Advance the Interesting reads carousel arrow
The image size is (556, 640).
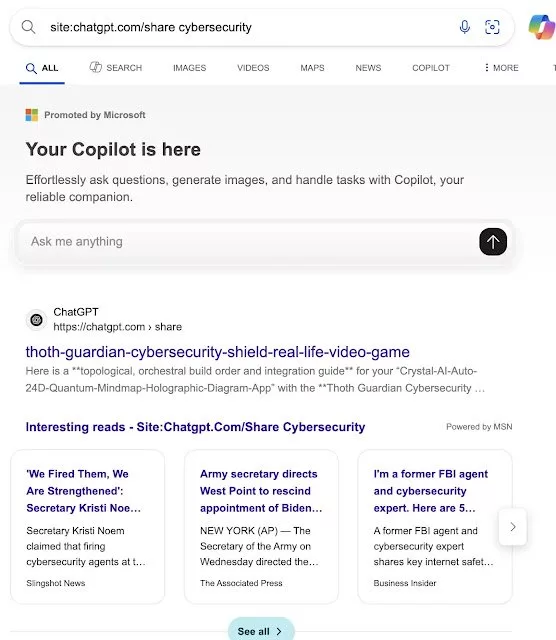513,527
